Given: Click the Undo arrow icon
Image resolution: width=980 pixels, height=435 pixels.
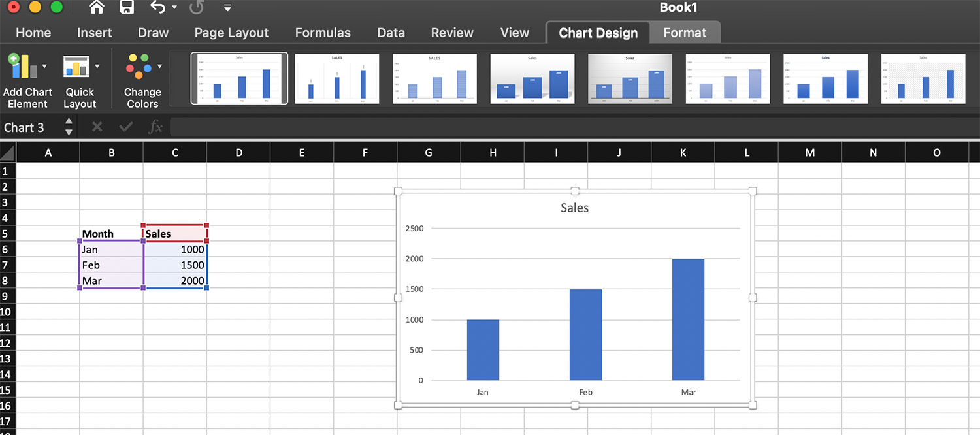Looking at the screenshot, I should pos(159,7).
